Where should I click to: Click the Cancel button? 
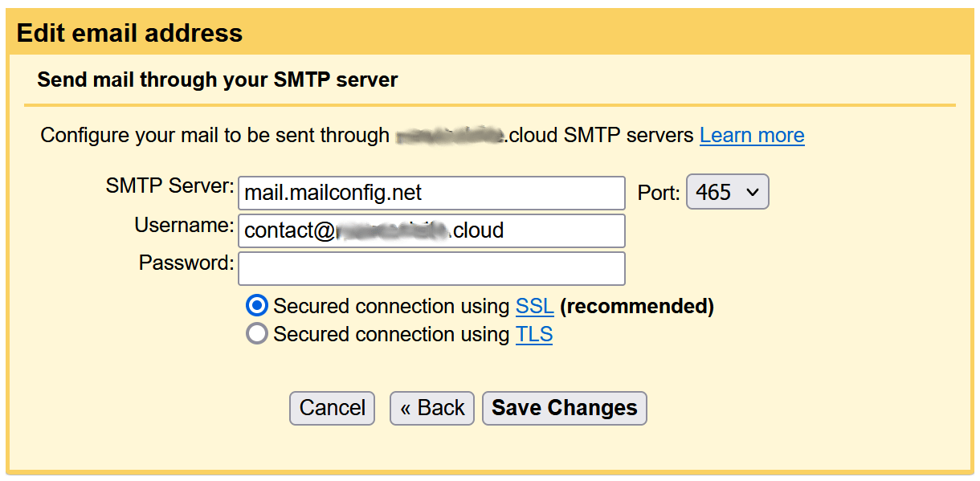pos(333,408)
